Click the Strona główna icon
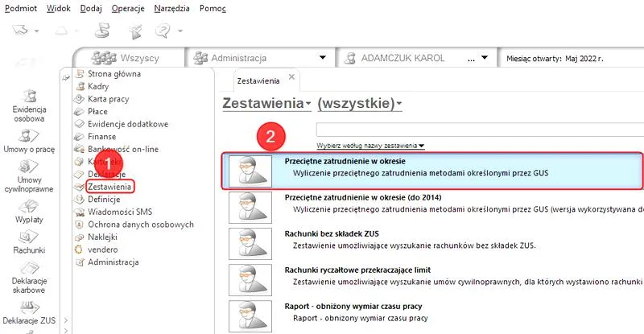This screenshot has height=334, width=644. coord(80,74)
